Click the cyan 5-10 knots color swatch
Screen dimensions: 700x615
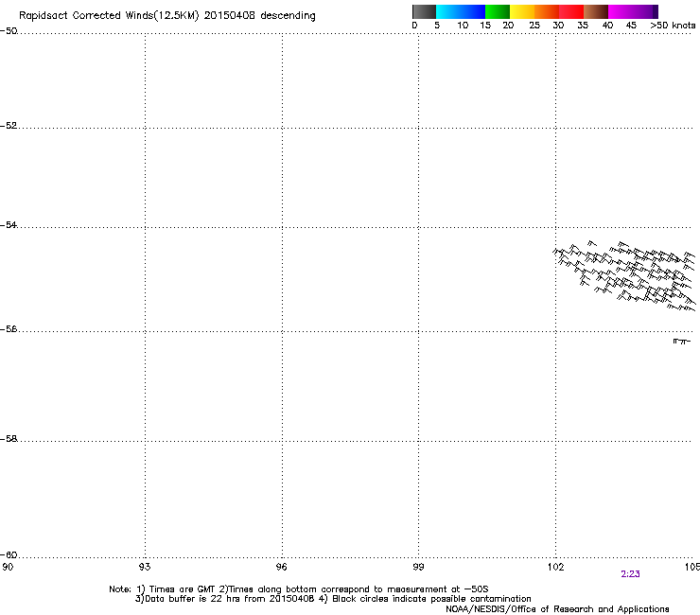click(x=448, y=11)
